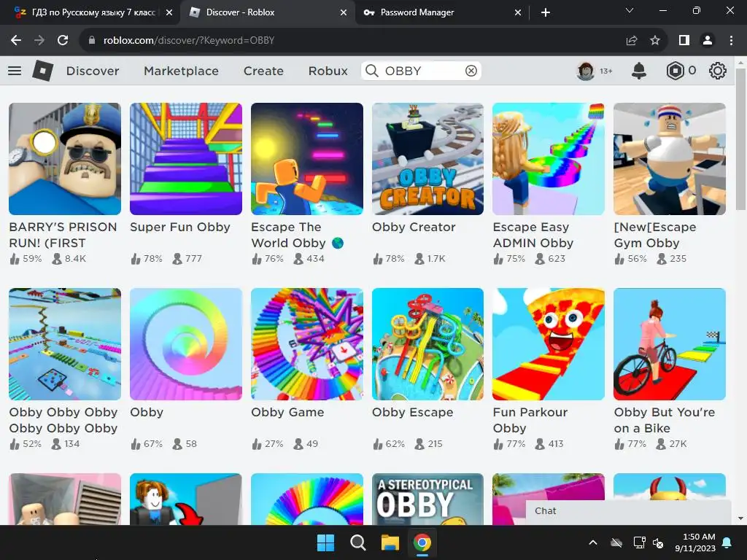Expand the Chat panel
Viewport: 747px width, 560px height.
click(628, 512)
